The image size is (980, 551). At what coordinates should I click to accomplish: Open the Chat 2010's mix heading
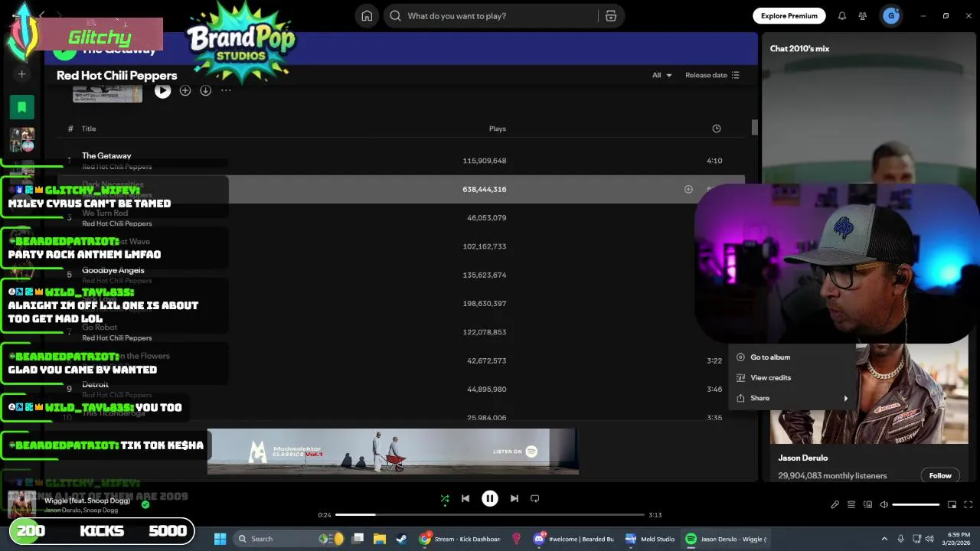pos(799,48)
